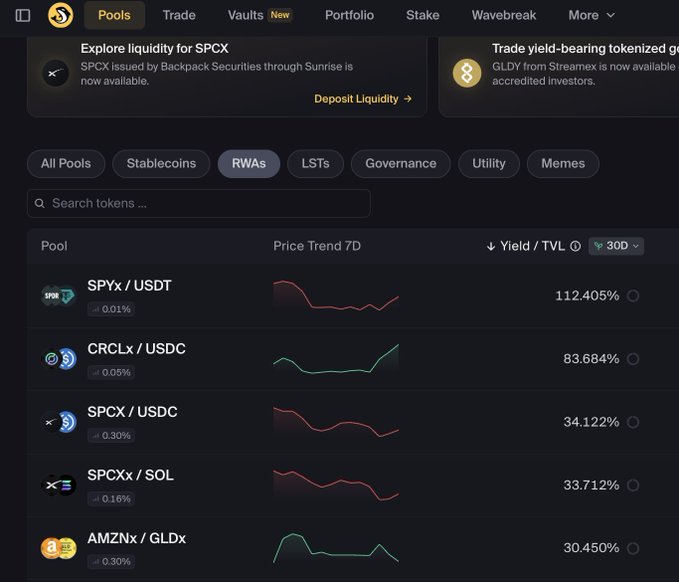The height and width of the screenshot is (582, 679).
Task: Select the Utility filter
Action: [x=489, y=164]
